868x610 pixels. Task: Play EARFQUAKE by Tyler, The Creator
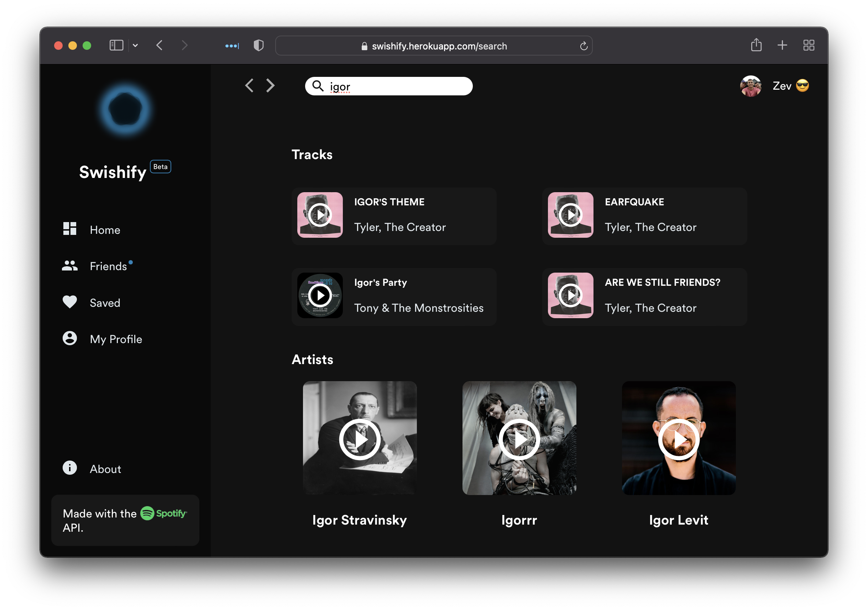pos(571,215)
